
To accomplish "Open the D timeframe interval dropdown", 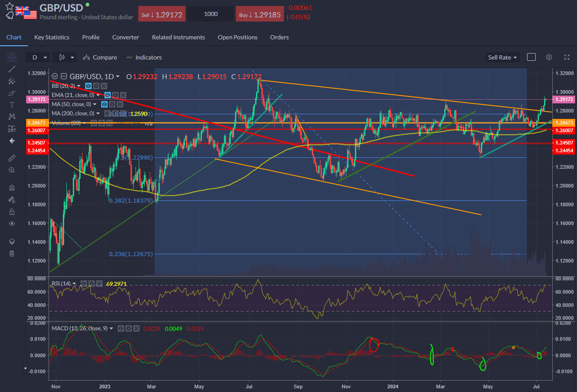I will click(38, 57).
